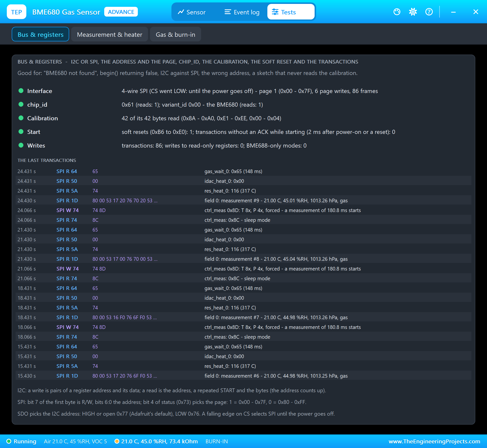Click SPI W 74 at 21.066 s
The image size is (487, 448).
(x=67, y=269)
